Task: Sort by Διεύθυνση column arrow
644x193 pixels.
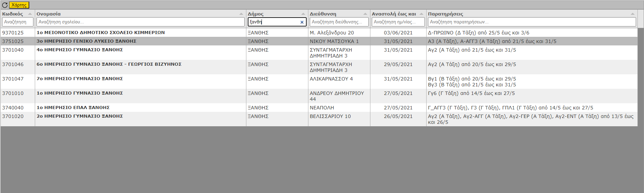Action: coord(365,14)
